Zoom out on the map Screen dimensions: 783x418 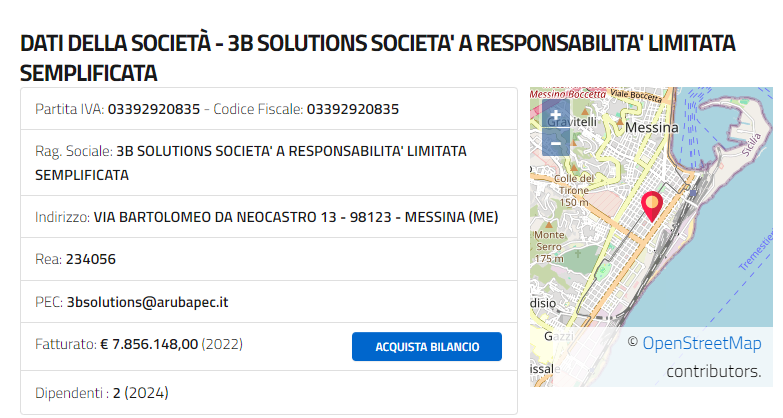[555, 143]
